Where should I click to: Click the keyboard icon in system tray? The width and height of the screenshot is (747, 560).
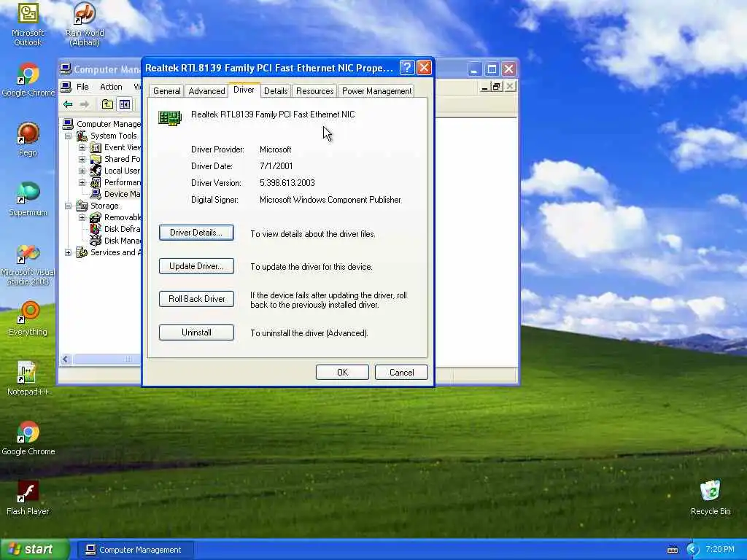[672, 550]
